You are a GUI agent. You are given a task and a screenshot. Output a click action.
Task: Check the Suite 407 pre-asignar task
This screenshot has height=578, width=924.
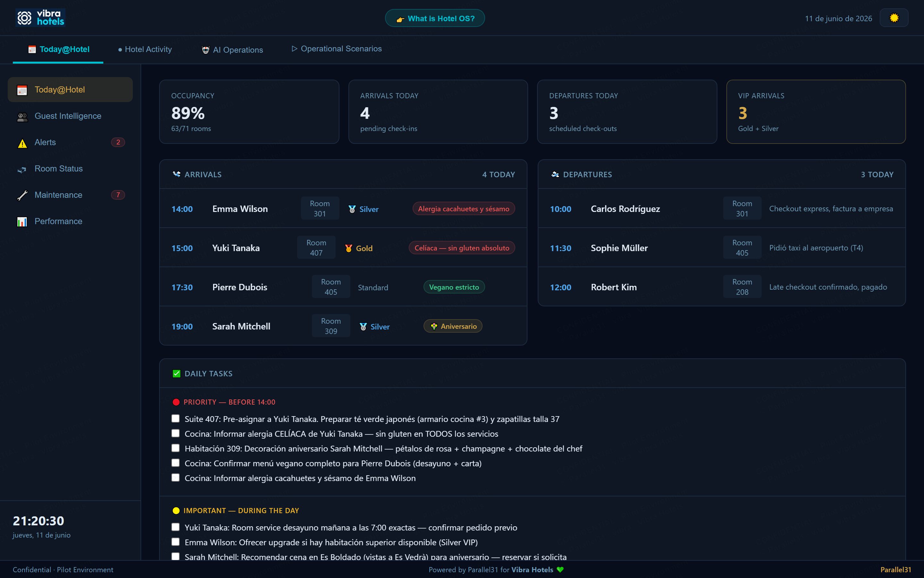click(175, 419)
